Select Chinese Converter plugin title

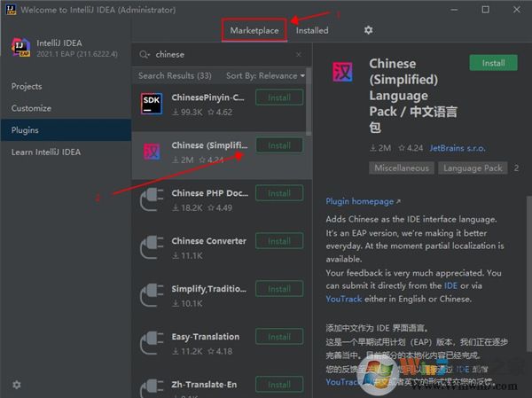(x=208, y=241)
